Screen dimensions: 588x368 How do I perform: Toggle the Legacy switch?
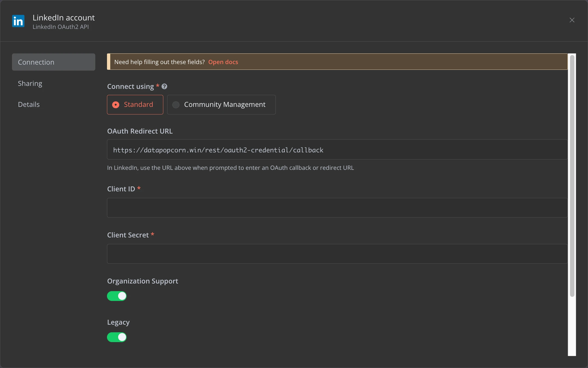117,337
